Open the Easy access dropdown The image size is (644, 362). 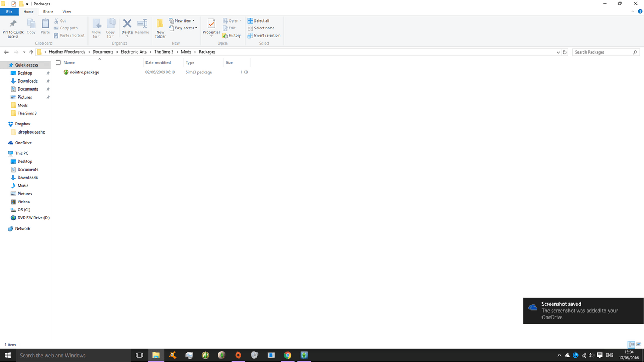[183, 28]
